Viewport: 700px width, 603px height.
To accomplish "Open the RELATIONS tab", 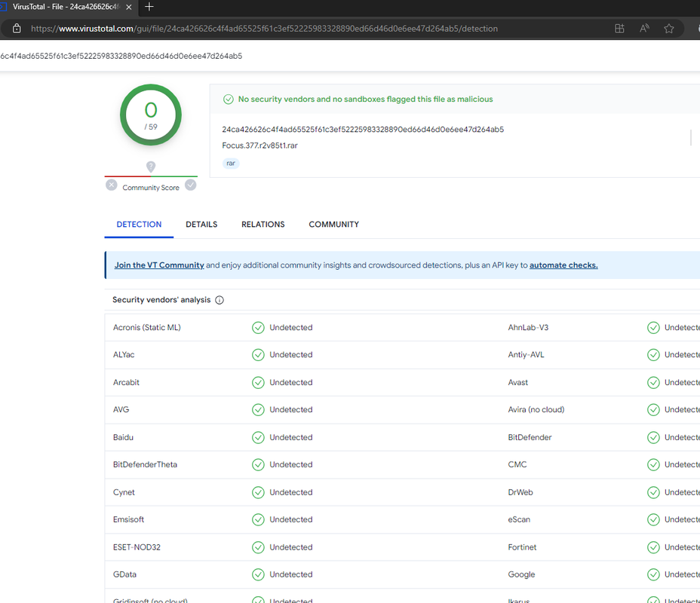I will coord(263,225).
